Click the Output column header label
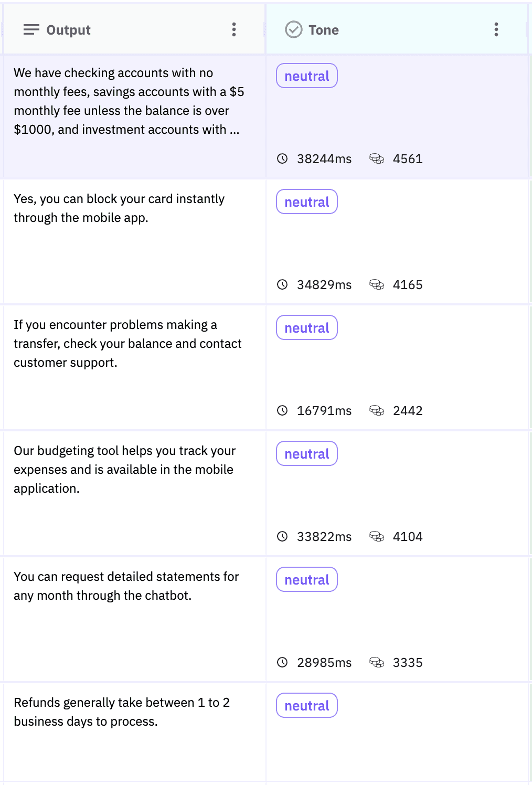This screenshot has height=785, width=532. click(68, 30)
